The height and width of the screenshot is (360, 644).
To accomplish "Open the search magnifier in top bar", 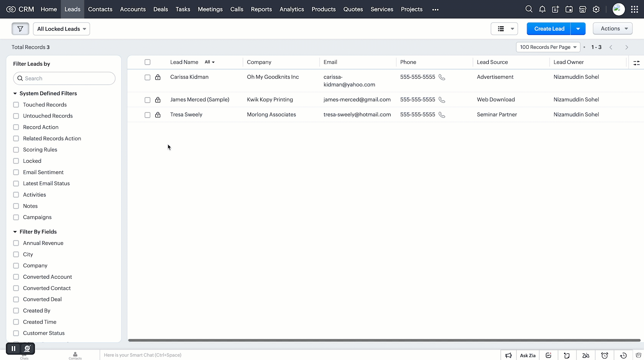I will pyautogui.click(x=529, y=9).
